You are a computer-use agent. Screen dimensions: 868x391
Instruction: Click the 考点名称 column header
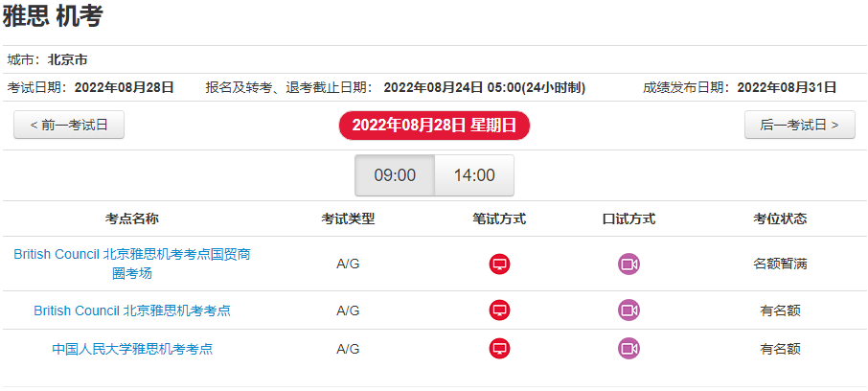point(132,218)
